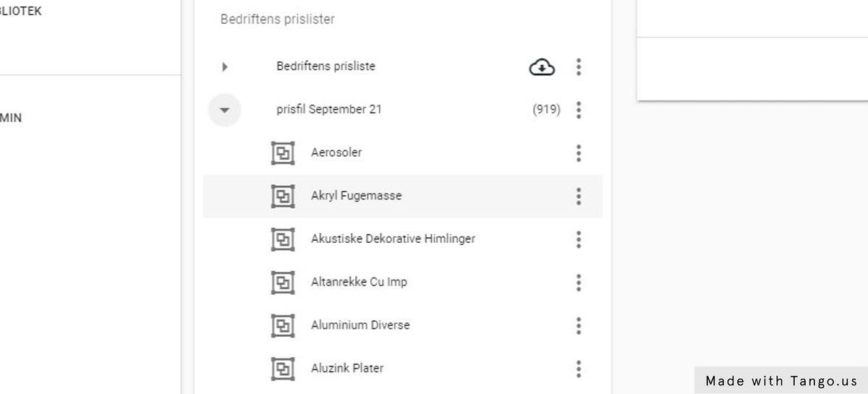Screen dimensions: 868x394
Task: Open three-dot menu for Bedriftens prisliste
Action: coord(579,67)
